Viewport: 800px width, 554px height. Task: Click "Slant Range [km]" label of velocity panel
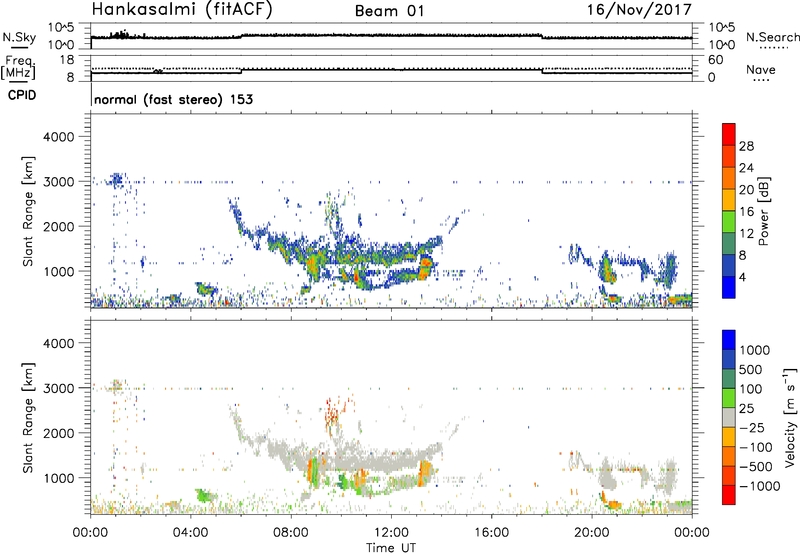[28, 418]
